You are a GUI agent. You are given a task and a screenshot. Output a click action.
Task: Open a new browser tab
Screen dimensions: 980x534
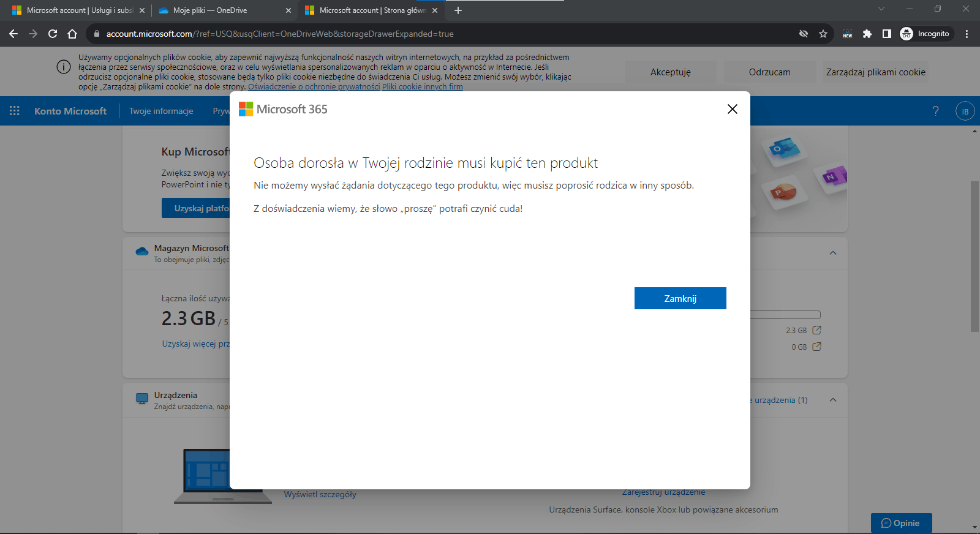(458, 10)
